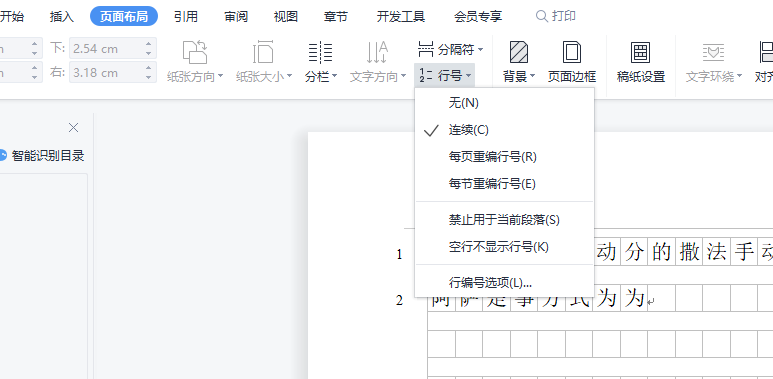This screenshot has width=773, height=379.
Task: Expand the 纸张大小 dropdown
Action: click(289, 76)
